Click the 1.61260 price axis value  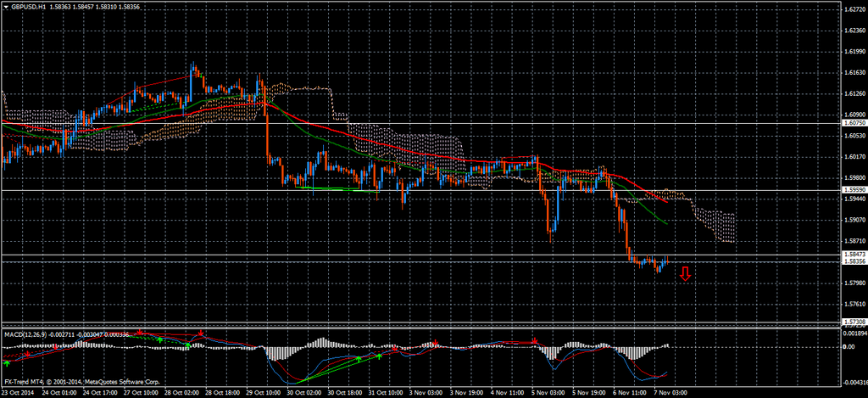854,93
